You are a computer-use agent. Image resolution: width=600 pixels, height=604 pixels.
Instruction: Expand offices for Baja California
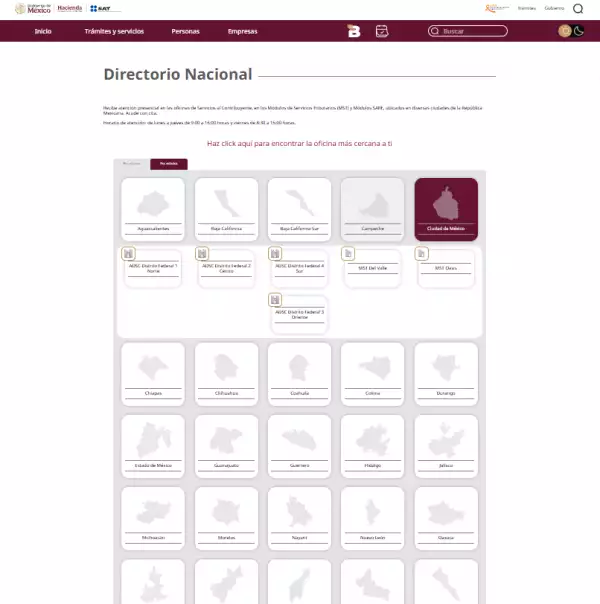click(226, 209)
